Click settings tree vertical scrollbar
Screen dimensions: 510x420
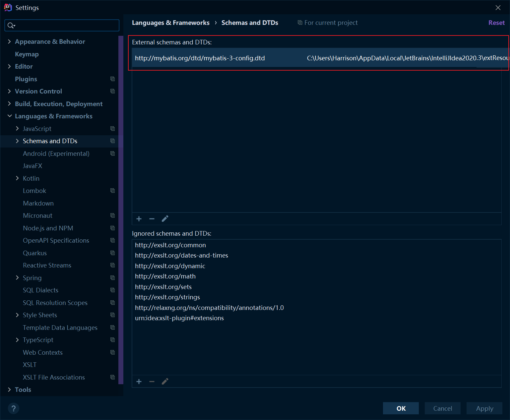pos(121,210)
